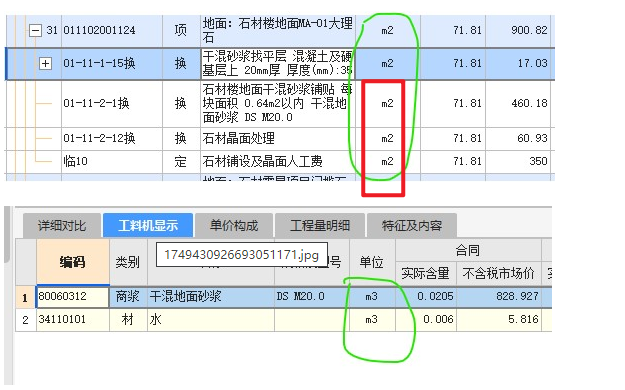This screenshot has width=625, height=390.
Task: Edit code field 80060312
Action: point(73,297)
